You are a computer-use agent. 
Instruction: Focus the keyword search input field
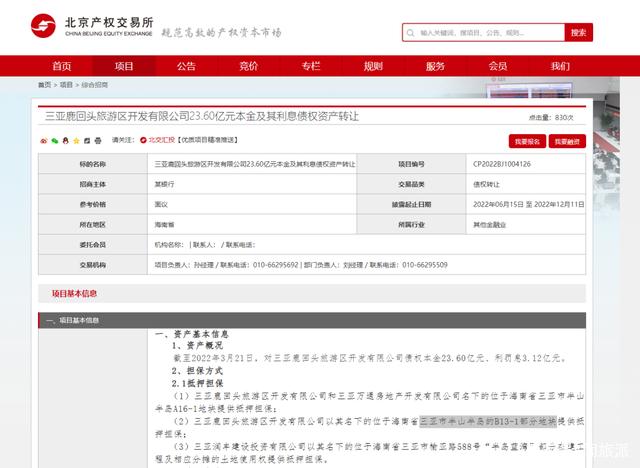coord(484,33)
